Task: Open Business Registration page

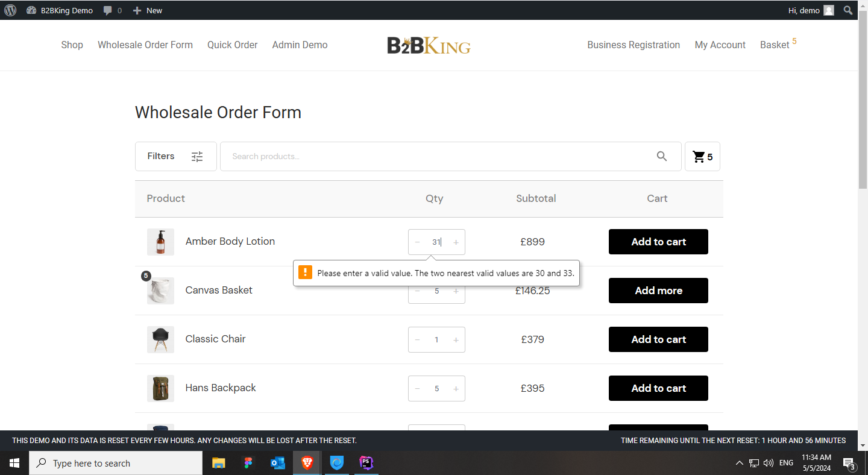Action: [x=634, y=45]
